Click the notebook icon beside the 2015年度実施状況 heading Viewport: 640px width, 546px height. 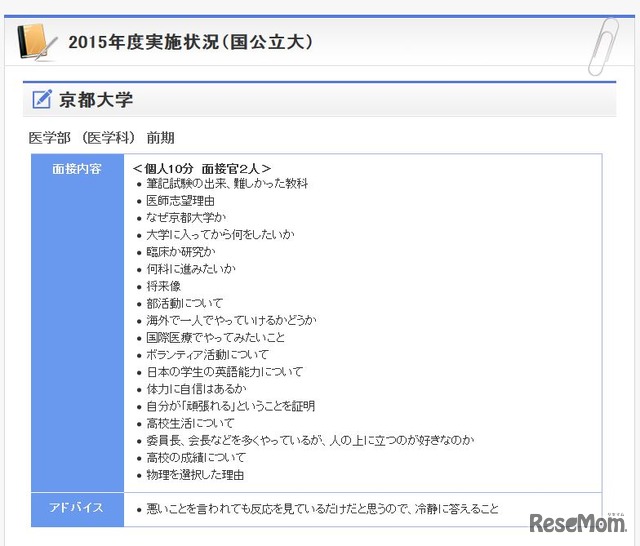[37, 42]
